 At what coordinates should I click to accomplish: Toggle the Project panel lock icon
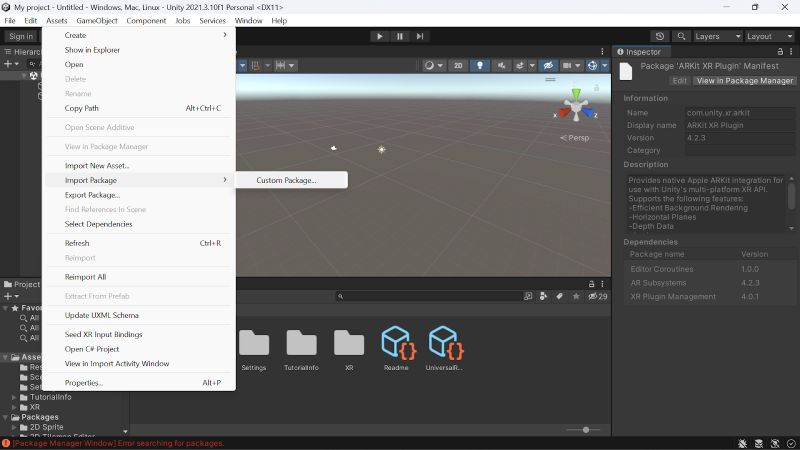point(591,284)
